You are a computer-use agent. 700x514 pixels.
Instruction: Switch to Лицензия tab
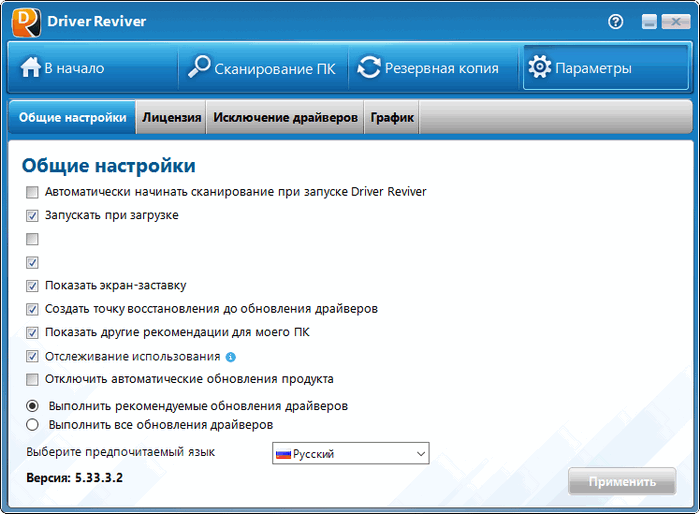[x=171, y=117]
